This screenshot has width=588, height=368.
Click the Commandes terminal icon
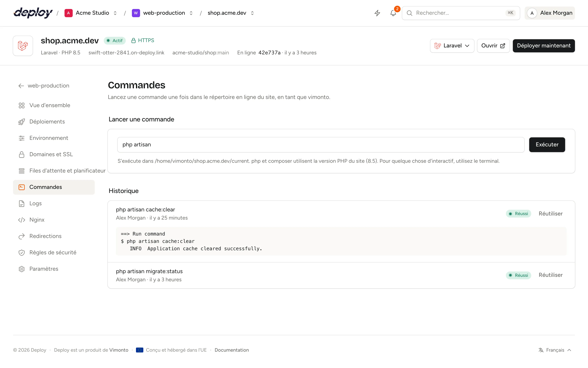click(x=22, y=187)
